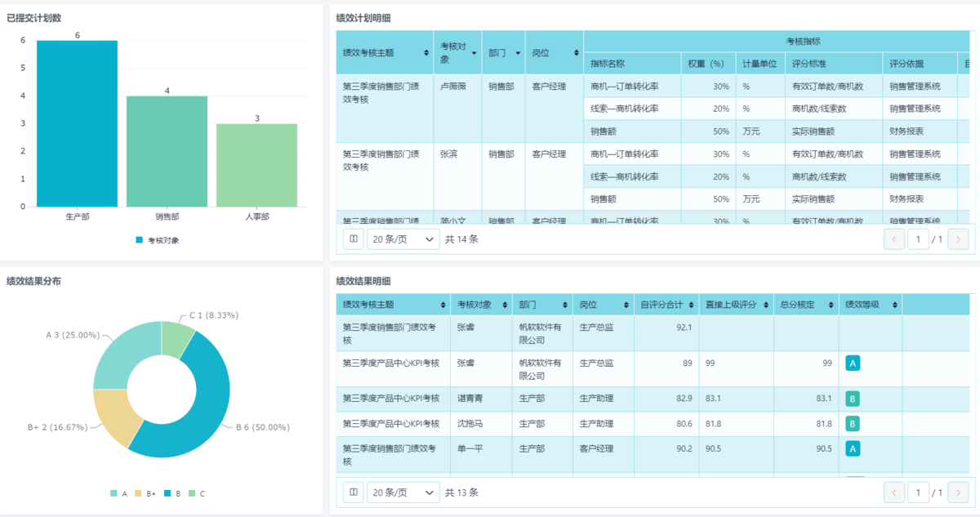Open 20条/页 page size dropdown in results table

(403, 492)
